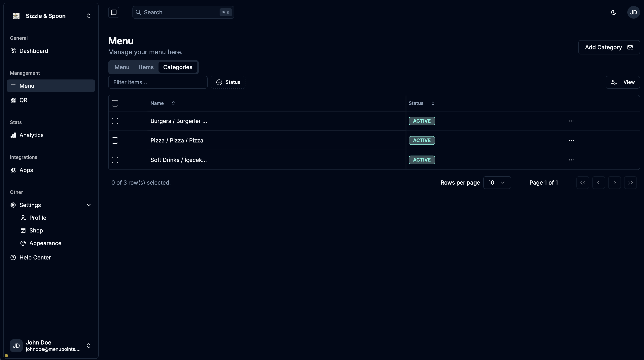
Task: Go to next page arrow
Action: [x=615, y=183]
